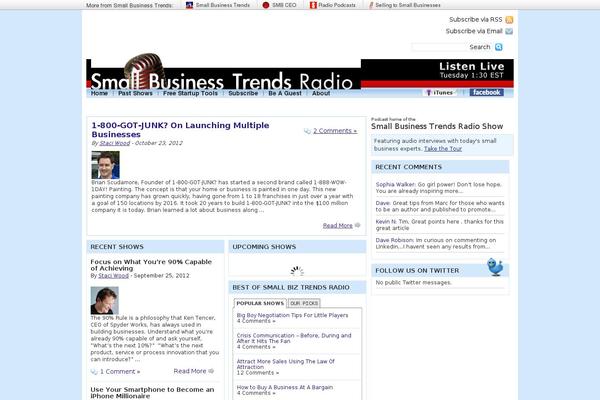Switch to the Popular Shows tab
The image size is (600, 400).
coord(260,303)
